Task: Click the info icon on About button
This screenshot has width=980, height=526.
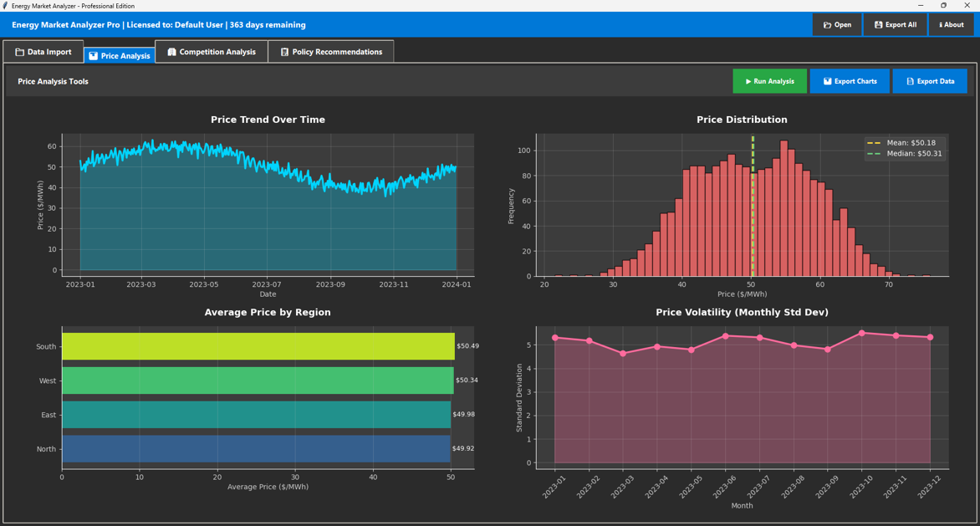Action: [941, 25]
